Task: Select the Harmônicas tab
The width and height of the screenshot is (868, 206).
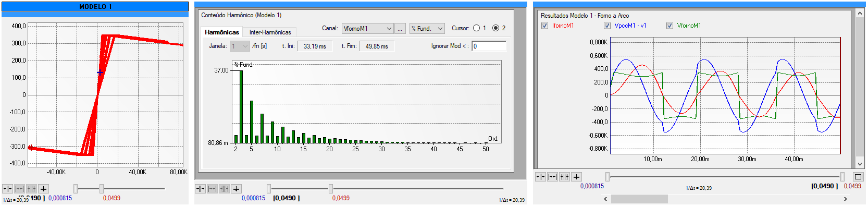Action: (x=222, y=32)
